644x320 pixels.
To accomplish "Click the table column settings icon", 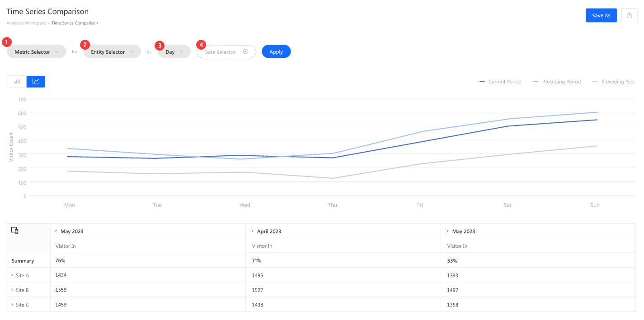I will [15, 231].
